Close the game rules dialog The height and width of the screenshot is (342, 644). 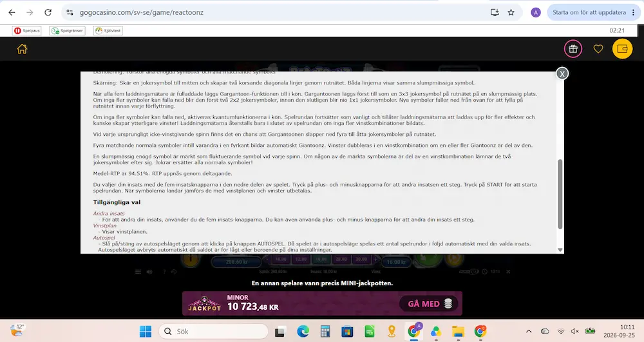pos(562,73)
